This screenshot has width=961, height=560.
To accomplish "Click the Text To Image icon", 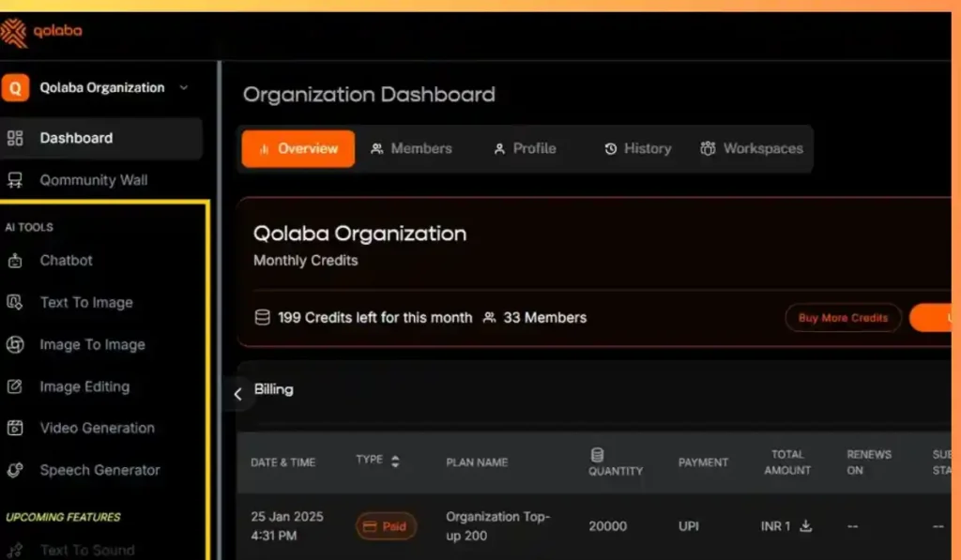I will point(15,303).
